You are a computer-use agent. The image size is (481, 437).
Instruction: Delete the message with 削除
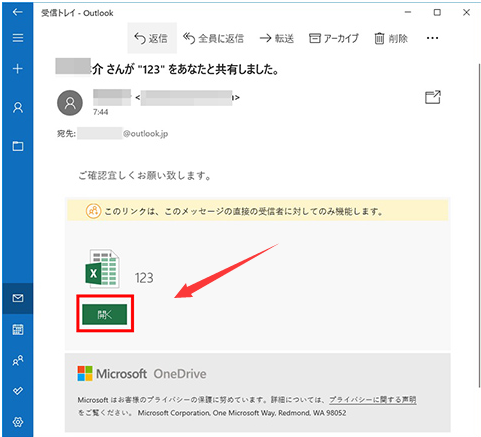391,38
